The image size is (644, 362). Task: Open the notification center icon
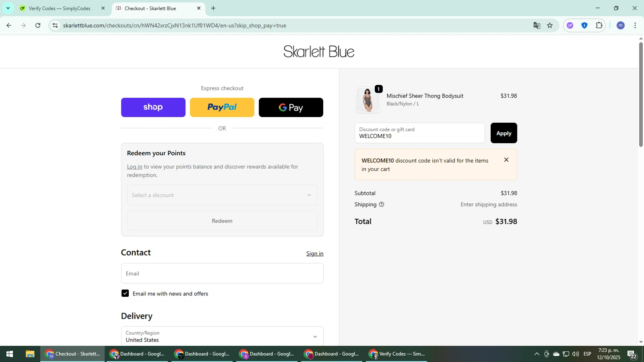click(x=632, y=354)
